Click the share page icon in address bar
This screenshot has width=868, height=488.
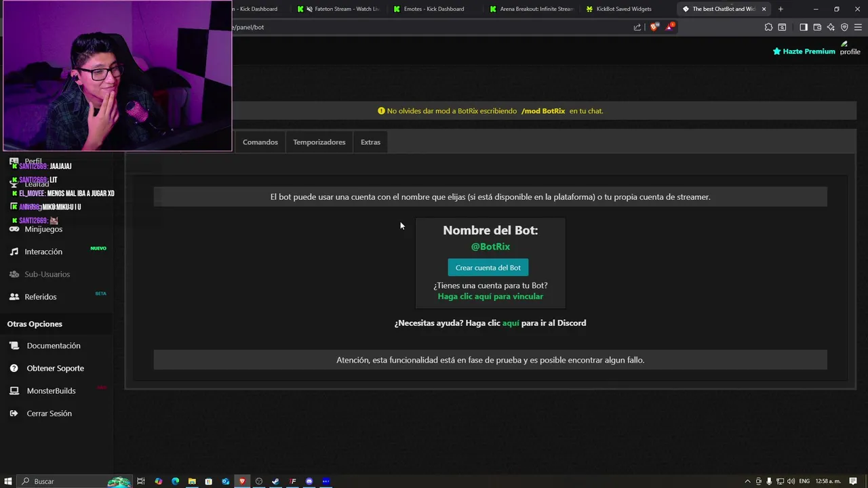pyautogui.click(x=637, y=27)
